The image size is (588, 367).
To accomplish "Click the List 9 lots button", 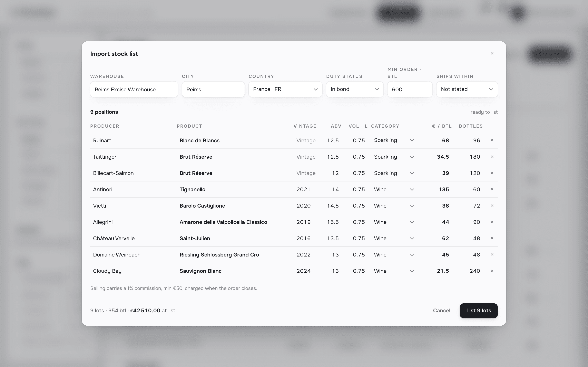I will click(x=478, y=311).
